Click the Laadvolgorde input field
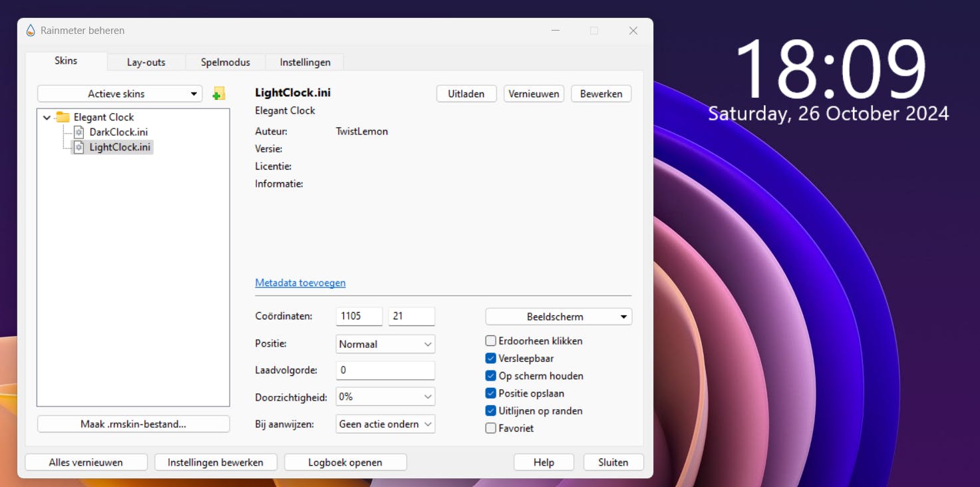Image resolution: width=980 pixels, height=487 pixels. tap(385, 371)
